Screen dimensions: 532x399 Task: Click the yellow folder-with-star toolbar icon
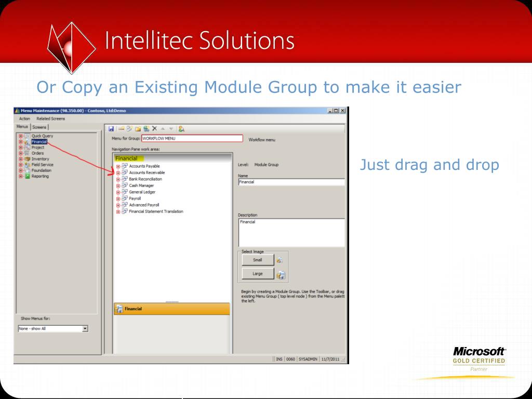pyautogui.click(x=138, y=129)
